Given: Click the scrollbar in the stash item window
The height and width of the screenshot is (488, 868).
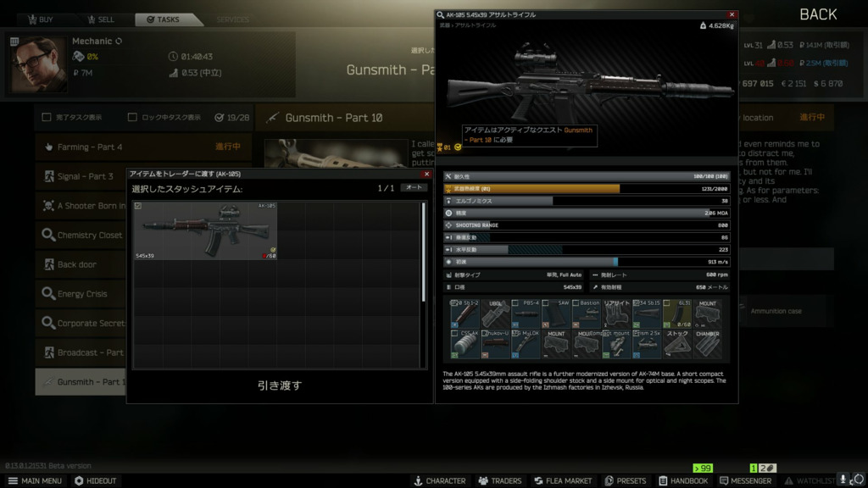Looking at the screenshot, I should pos(424,252).
